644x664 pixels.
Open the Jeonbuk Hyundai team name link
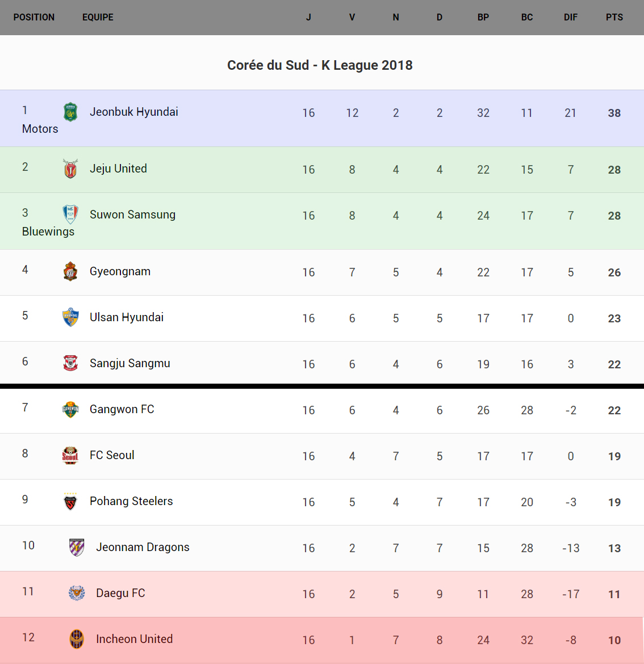pyautogui.click(x=134, y=112)
